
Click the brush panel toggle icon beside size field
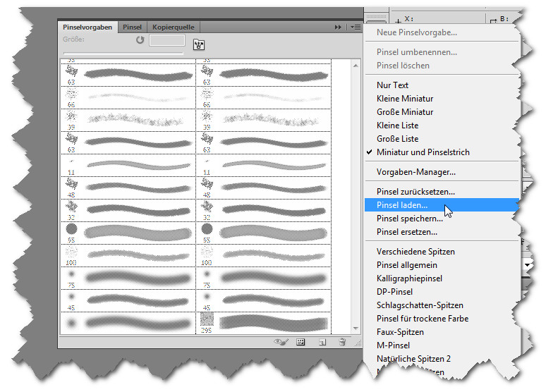pos(199,44)
